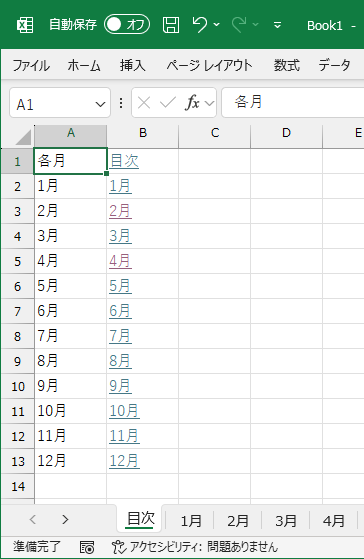Follow the visited 4月 hyperlink
The width and height of the screenshot is (364, 559).
(x=120, y=261)
